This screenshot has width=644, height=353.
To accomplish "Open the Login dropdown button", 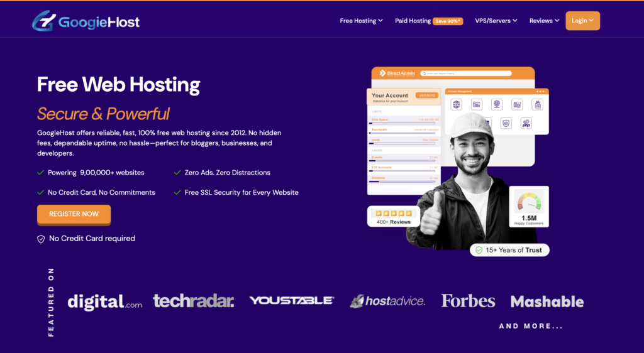I will point(582,21).
